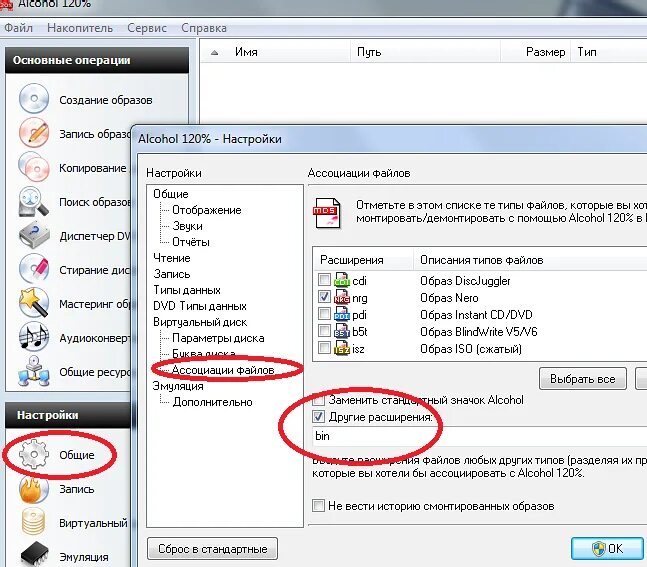Image resolution: width=647 pixels, height=567 pixels.
Task: Select Общие in settings tree
Action: pyautogui.click(x=170, y=194)
